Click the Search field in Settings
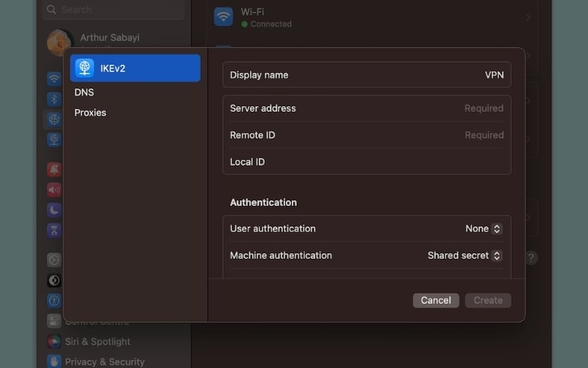The image size is (588, 368). click(113, 10)
